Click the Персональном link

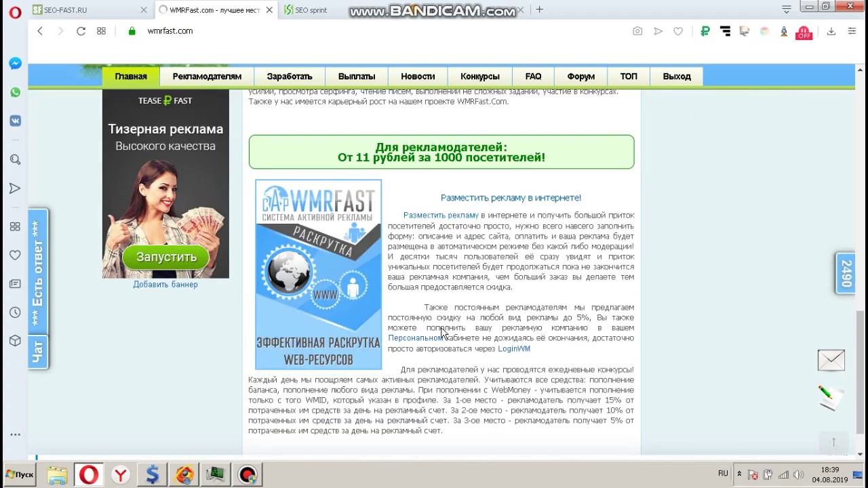pos(414,338)
